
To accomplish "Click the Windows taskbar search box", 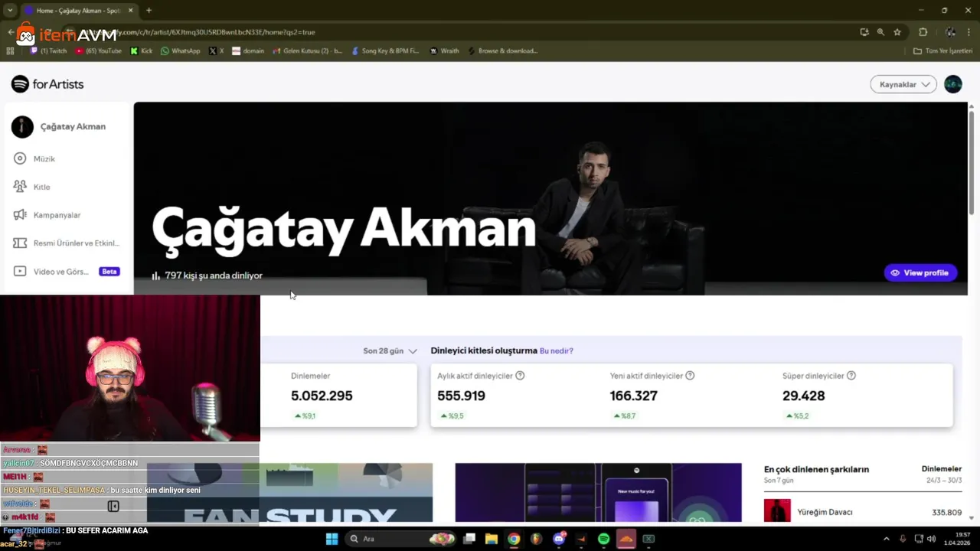I will click(402, 539).
